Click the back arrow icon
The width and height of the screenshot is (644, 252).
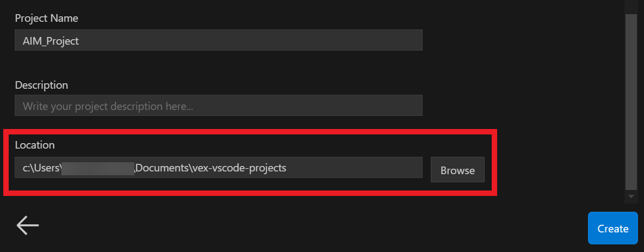point(28,225)
